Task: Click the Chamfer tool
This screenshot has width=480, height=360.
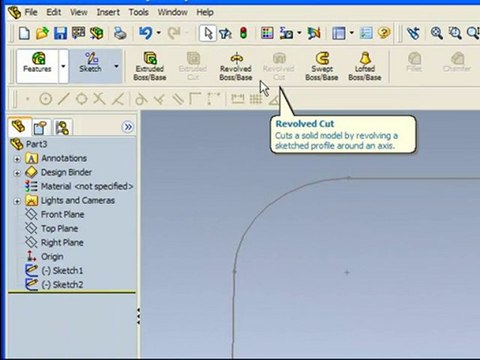Action: (x=457, y=62)
